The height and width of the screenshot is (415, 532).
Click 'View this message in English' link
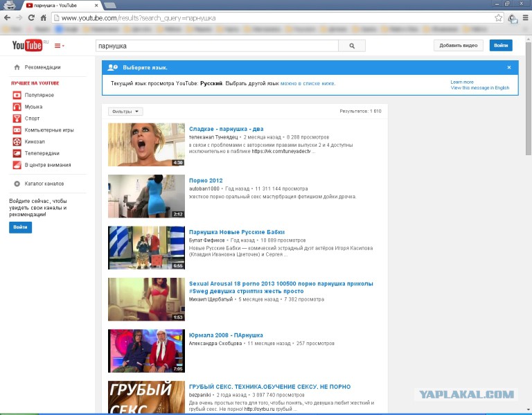click(x=479, y=88)
